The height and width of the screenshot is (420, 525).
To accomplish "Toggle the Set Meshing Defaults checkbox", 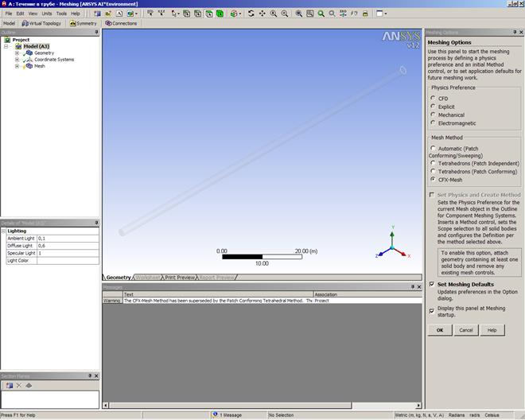I will click(x=432, y=284).
